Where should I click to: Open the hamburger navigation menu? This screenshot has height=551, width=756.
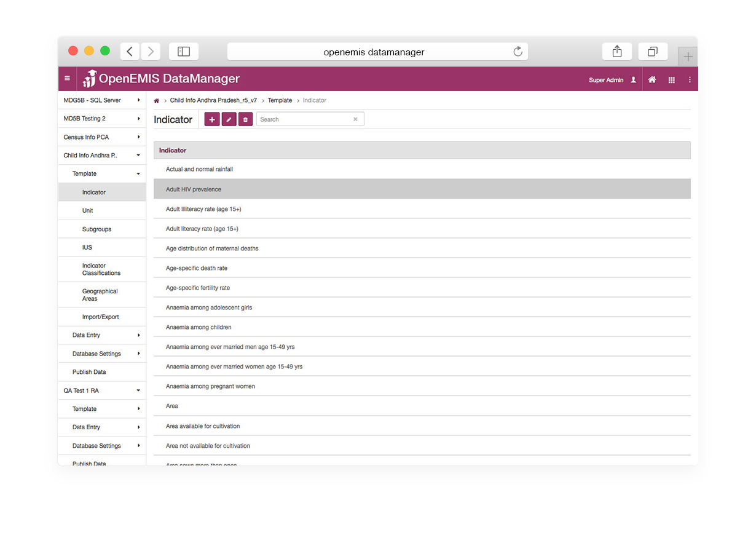tap(67, 79)
